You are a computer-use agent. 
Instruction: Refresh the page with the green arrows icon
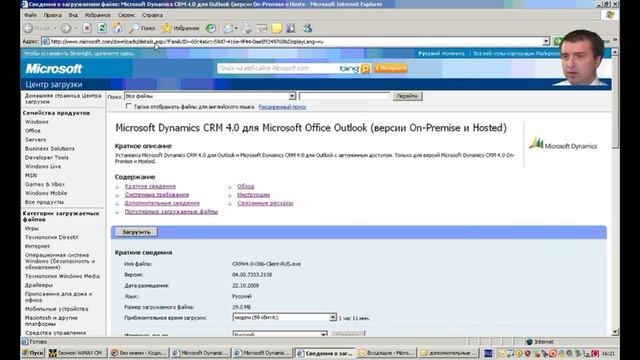coord(102,28)
